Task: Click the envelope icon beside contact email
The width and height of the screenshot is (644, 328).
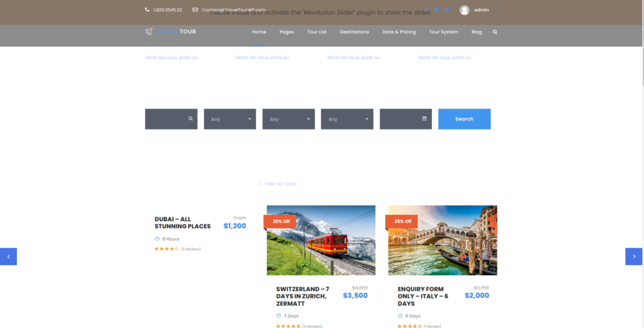Action: (x=195, y=10)
